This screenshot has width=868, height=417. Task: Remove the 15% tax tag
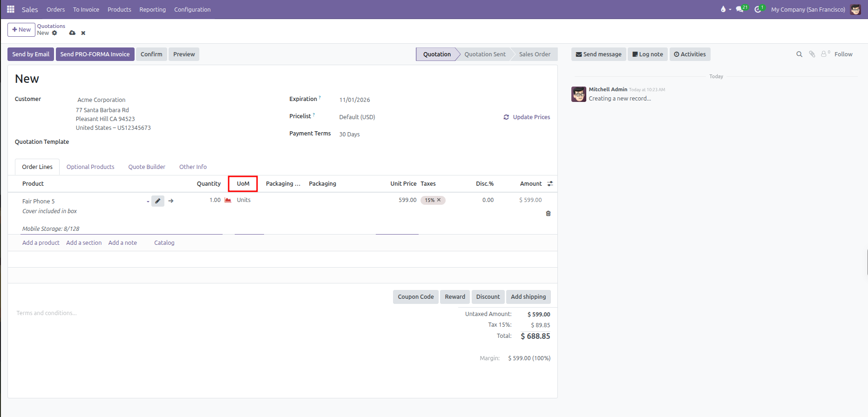439,200
